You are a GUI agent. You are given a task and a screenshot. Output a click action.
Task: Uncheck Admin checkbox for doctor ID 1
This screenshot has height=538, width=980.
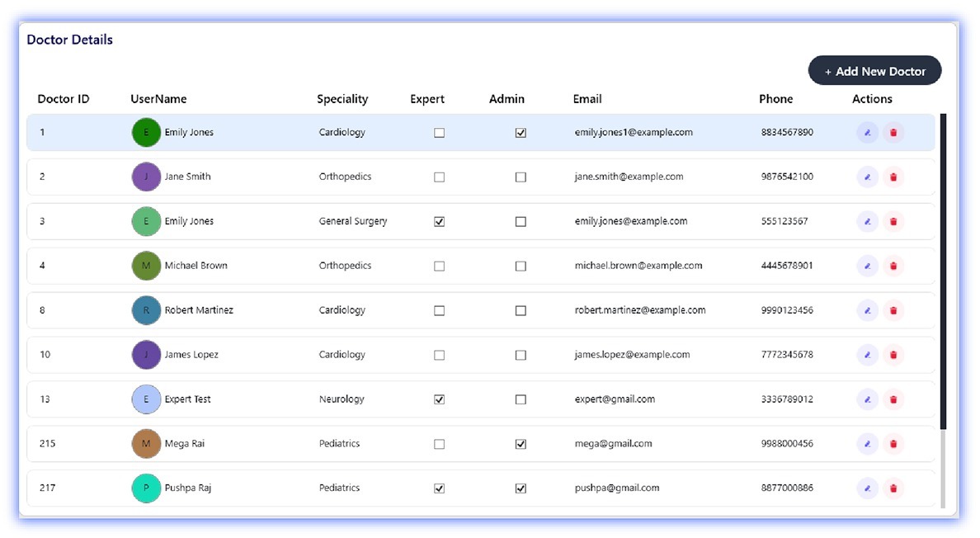click(521, 133)
